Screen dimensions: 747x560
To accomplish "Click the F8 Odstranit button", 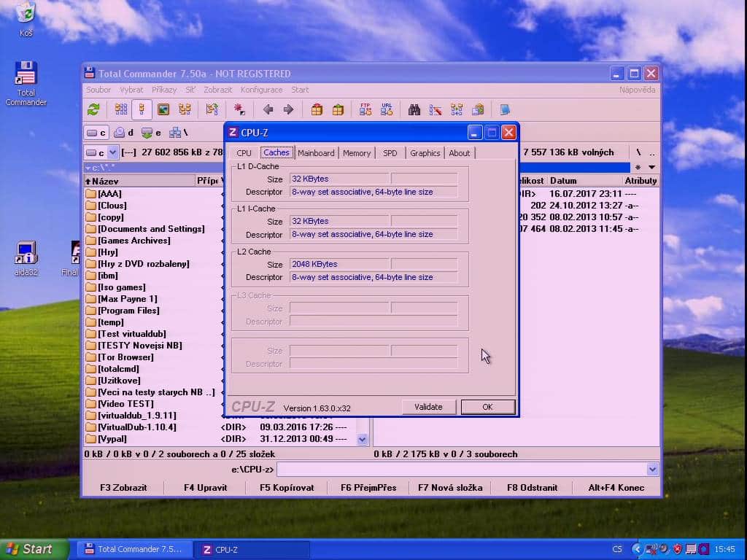I will 532,488.
